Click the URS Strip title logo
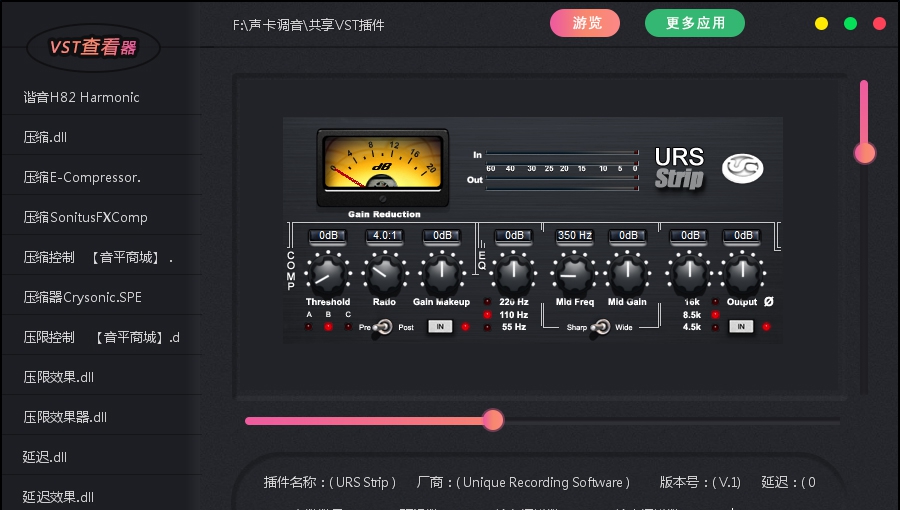The image size is (900, 510). pos(680,168)
